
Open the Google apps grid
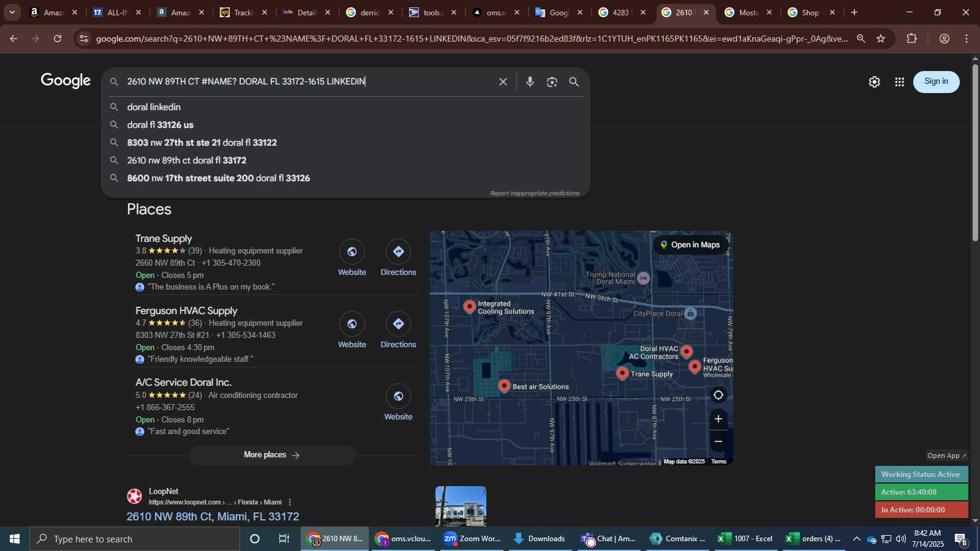tap(899, 82)
